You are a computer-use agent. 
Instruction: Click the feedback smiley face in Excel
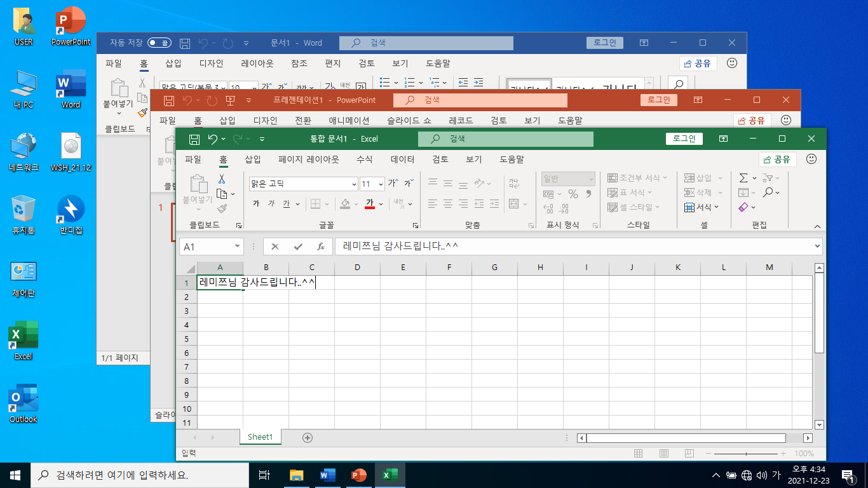point(811,159)
